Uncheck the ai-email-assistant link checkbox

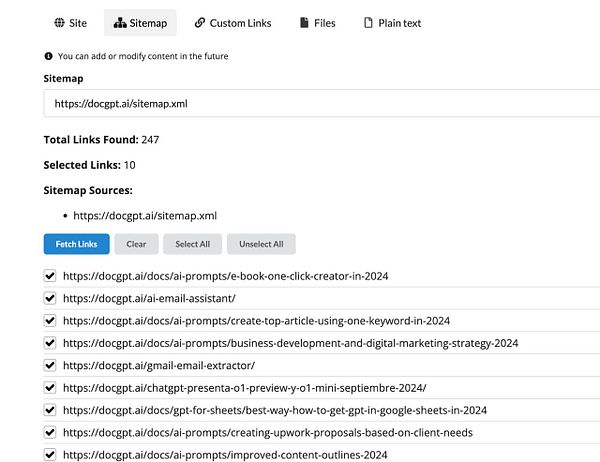(50, 298)
